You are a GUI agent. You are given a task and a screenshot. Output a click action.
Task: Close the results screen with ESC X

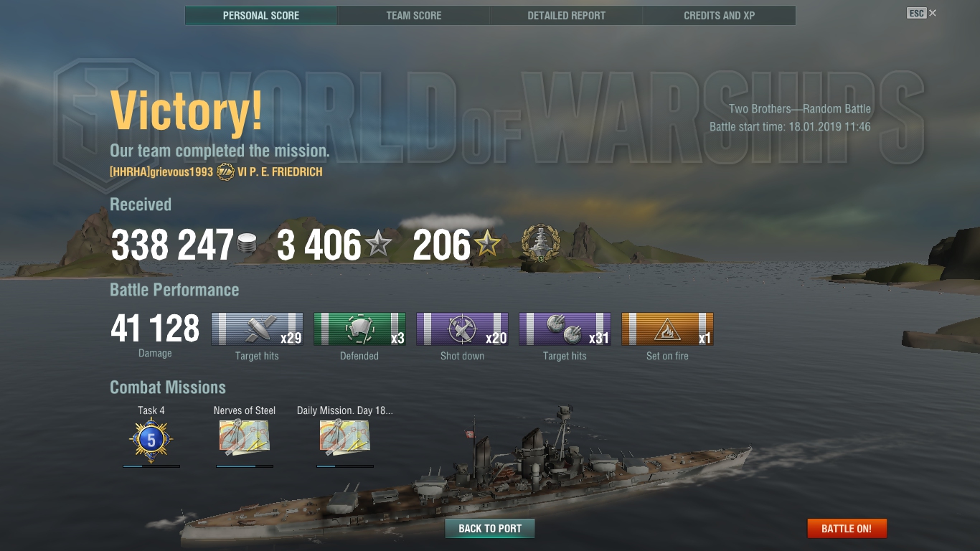click(x=922, y=13)
